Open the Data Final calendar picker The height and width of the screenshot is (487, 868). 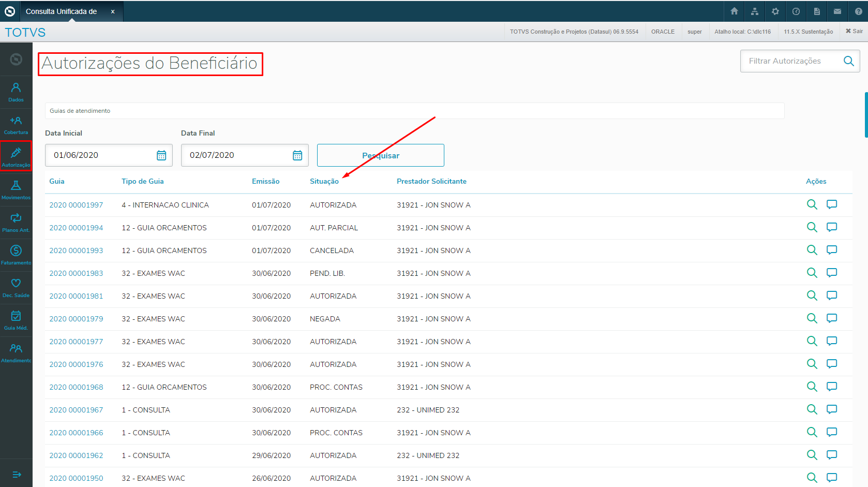(x=297, y=155)
